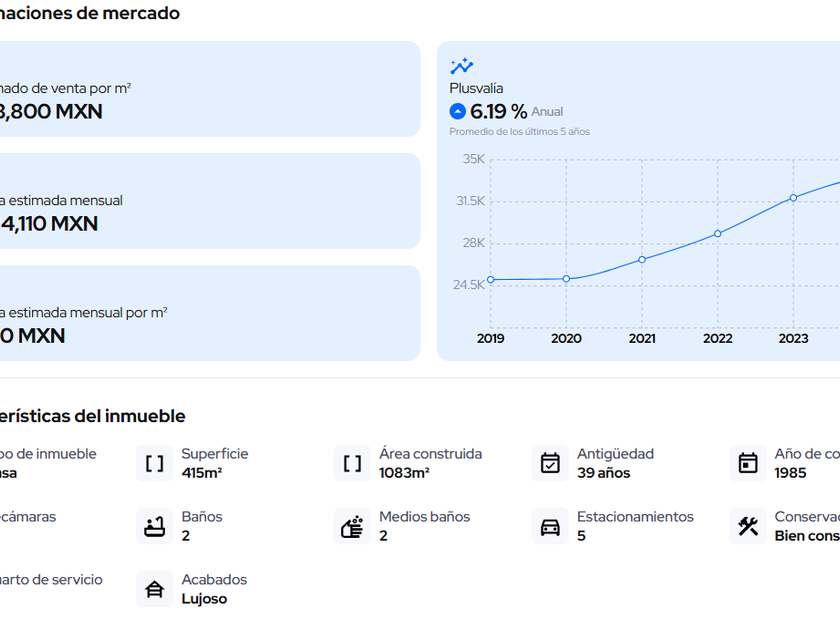Click the Conservación tools icon
The width and height of the screenshot is (840, 630).
tap(748, 526)
